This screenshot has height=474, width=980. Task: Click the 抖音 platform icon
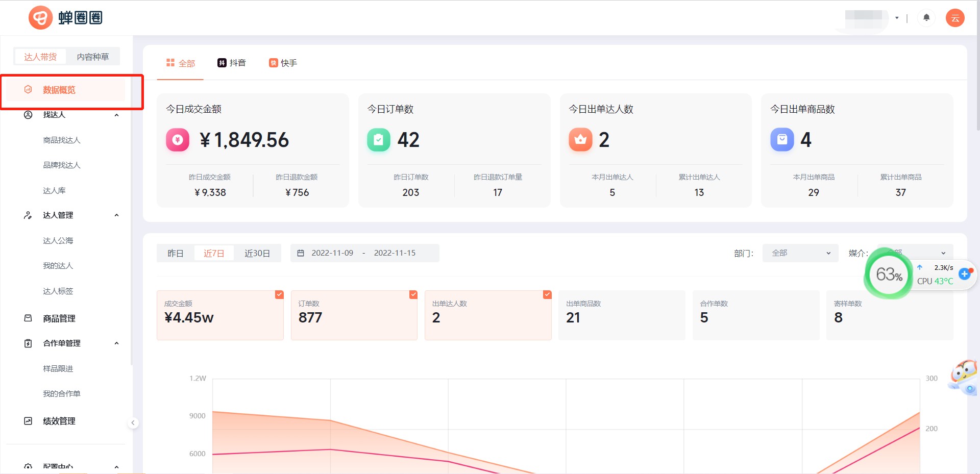(222, 63)
